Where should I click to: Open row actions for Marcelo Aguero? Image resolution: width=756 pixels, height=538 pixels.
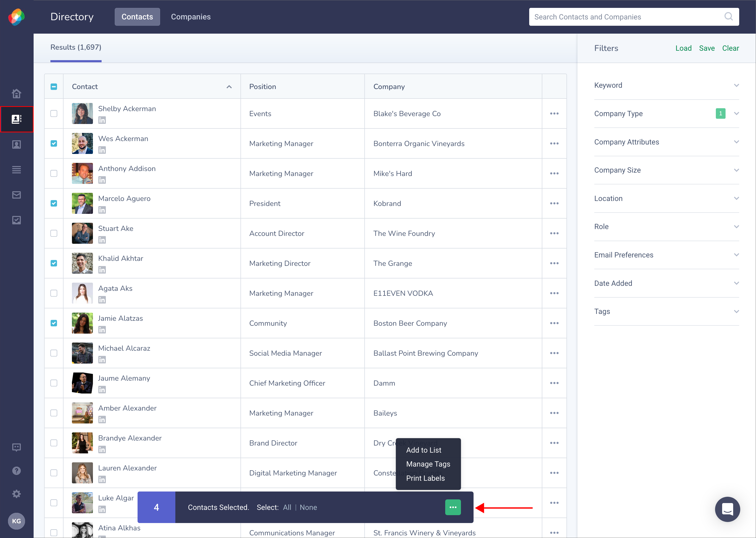pos(554,203)
